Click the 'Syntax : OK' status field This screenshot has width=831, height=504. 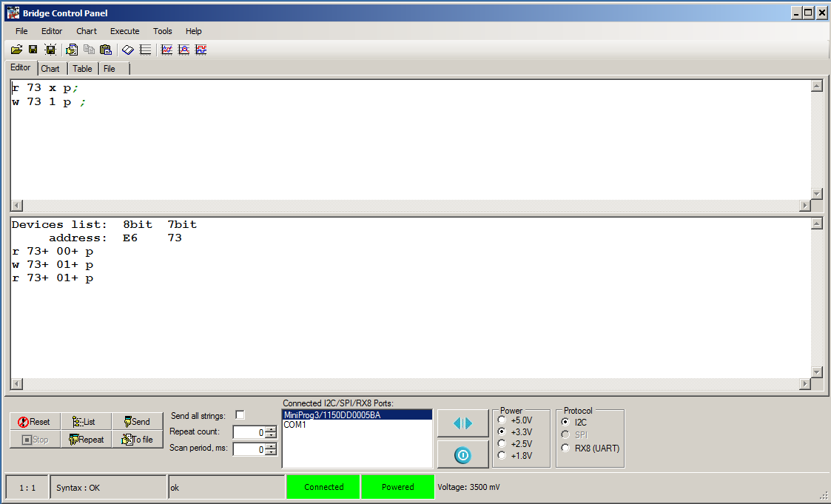(108, 488)
